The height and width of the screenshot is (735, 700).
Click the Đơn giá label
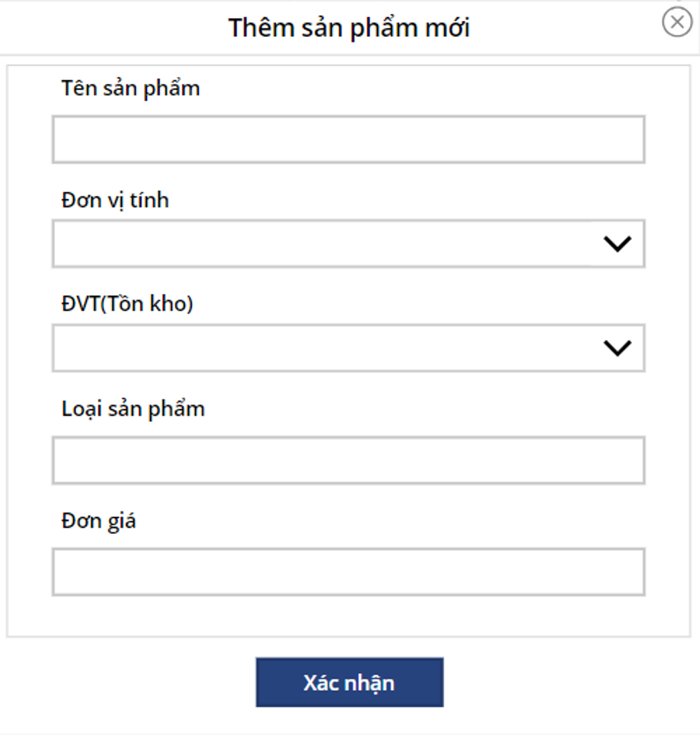coord(99,521)
